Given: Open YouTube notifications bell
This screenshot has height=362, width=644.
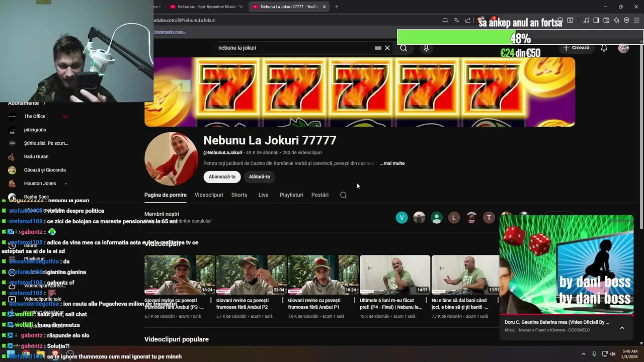Looking at the screenshot, I should click(x=604, y=48).
